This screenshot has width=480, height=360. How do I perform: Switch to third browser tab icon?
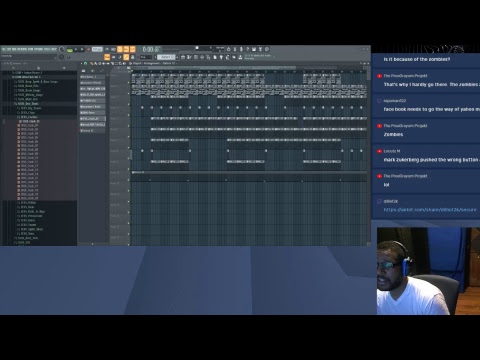(64, 68)
